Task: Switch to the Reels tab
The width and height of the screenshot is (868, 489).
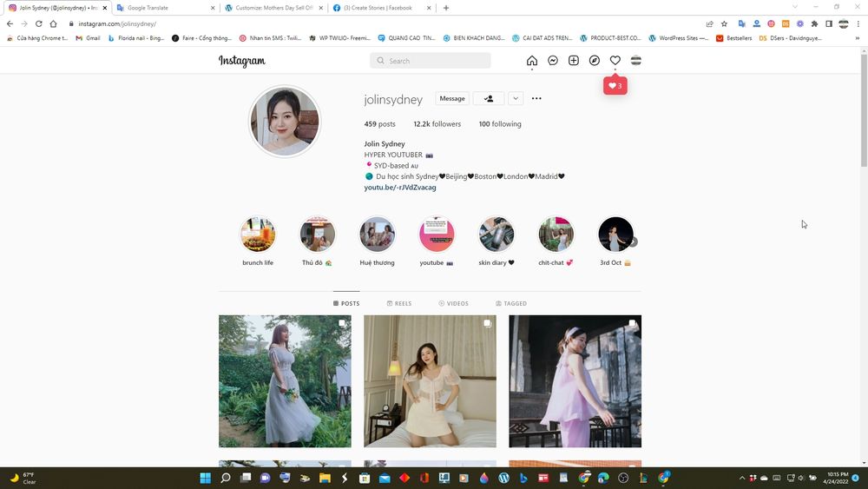Action: point(399,304)
